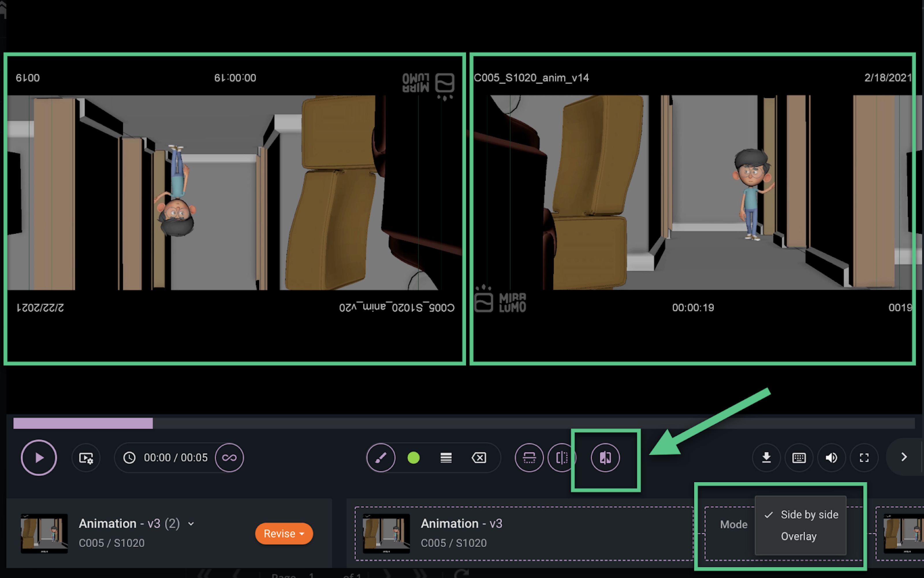
Task: Select the pencil drawing tool
Action: [380, 458]
